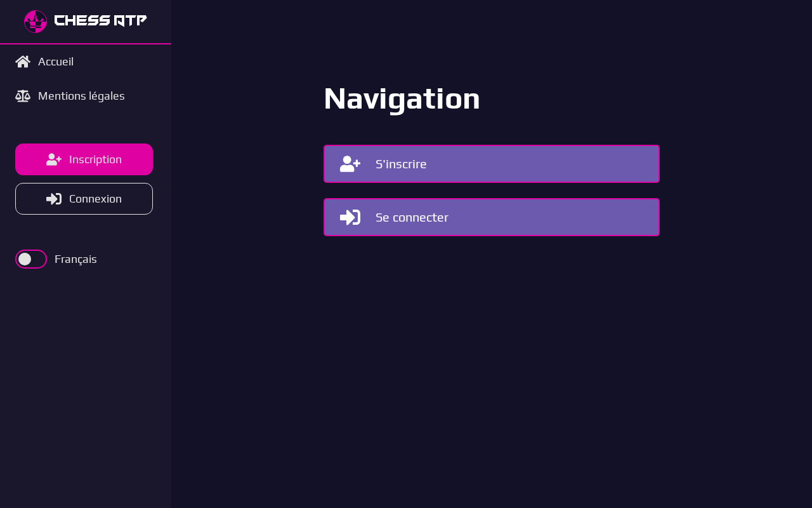Click the balance scale icon in sidebar
Viewport: 812px width, 508px height.
pos(23,96)
